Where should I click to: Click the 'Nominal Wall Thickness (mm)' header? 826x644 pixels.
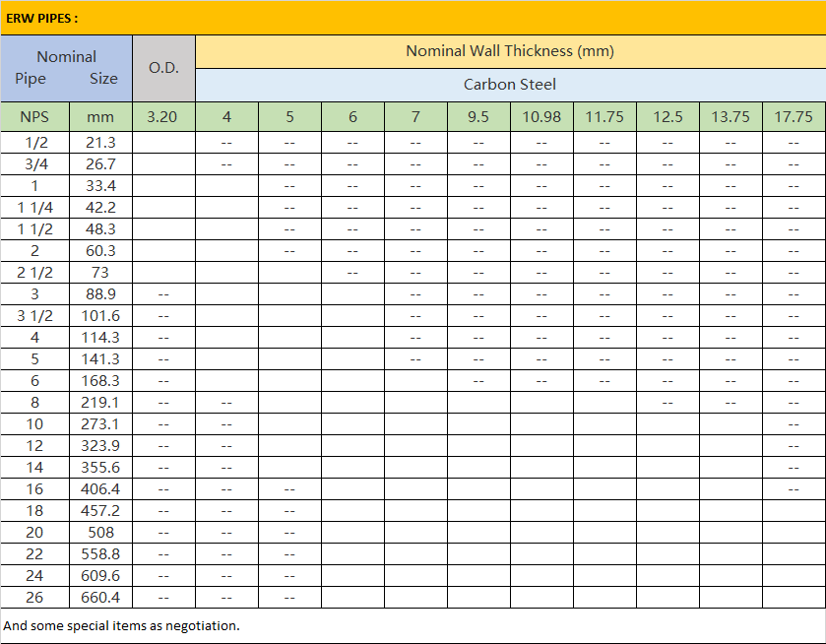pos(510,51)
